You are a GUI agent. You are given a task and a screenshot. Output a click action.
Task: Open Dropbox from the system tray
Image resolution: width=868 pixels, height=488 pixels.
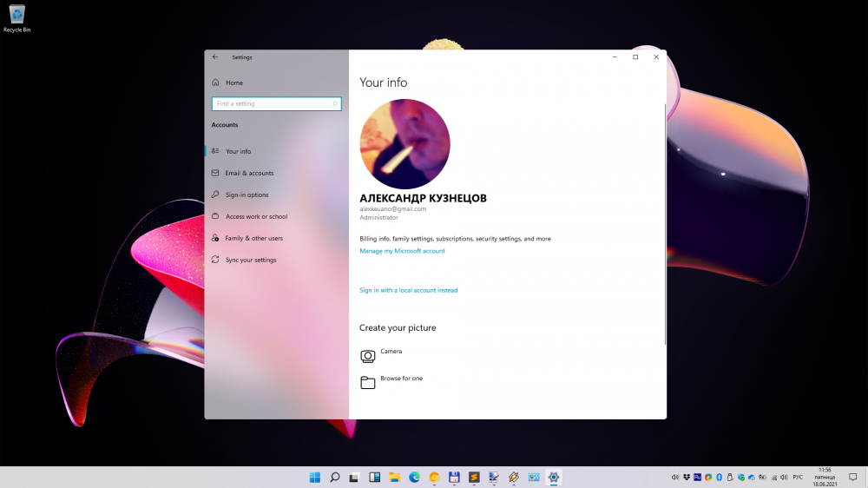(687, 477)
